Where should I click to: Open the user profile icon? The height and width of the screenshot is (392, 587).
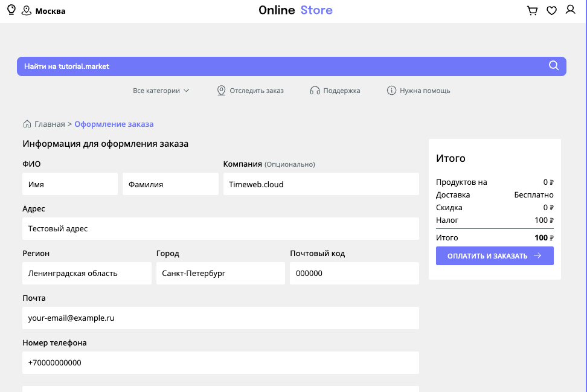tap(570, 10)
